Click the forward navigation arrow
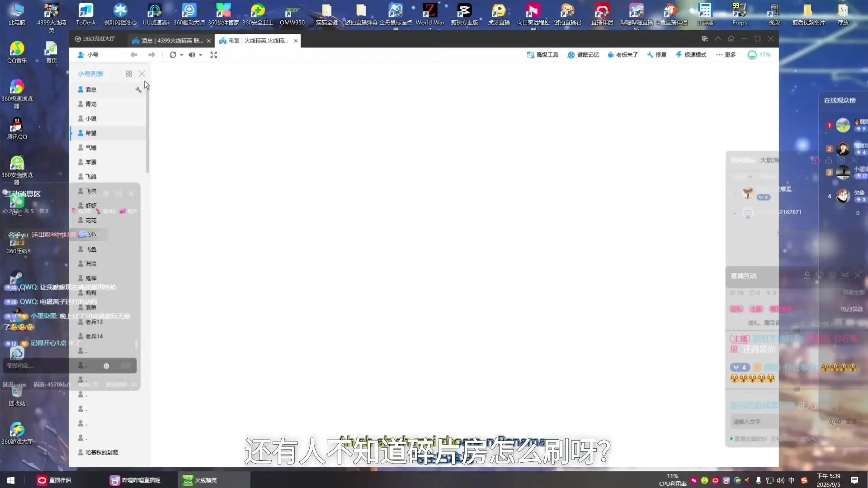The image size is (868, 488). coord(152,55)
